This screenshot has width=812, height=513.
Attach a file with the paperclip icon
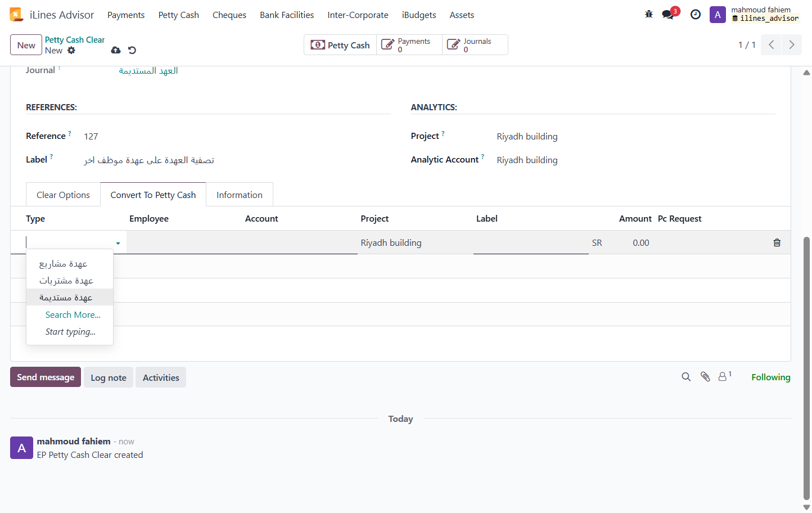[x=705, y=377]
